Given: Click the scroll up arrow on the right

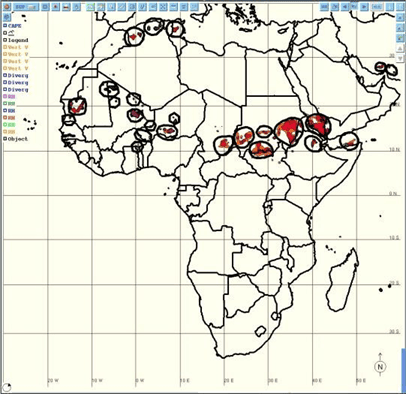Looking at the screenshot, I should (x=400, y=49).
